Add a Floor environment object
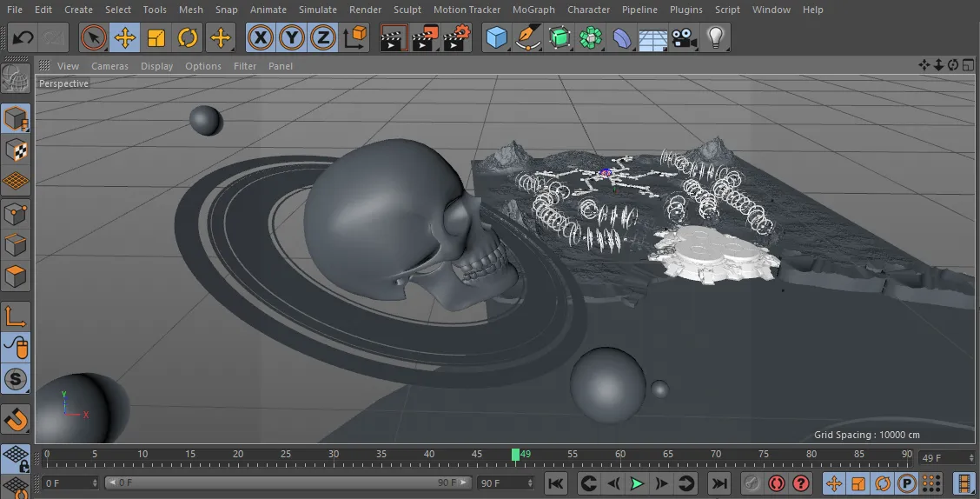Viewport: 980px width, 499px height. (x=653, y=38)
